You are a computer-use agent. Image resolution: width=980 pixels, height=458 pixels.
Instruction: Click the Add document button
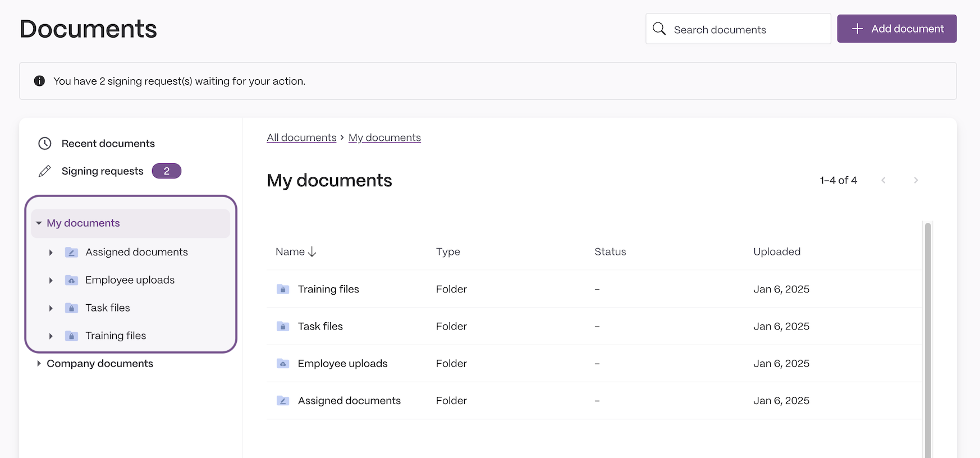point(897,29)
